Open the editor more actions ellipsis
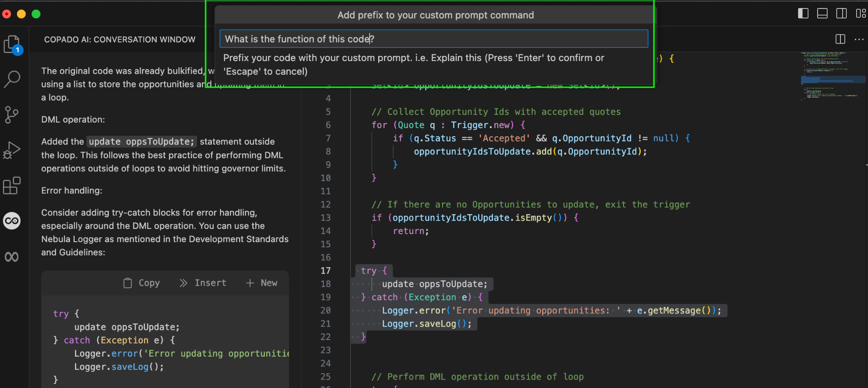868x388 pixels. tap(859, 39)
